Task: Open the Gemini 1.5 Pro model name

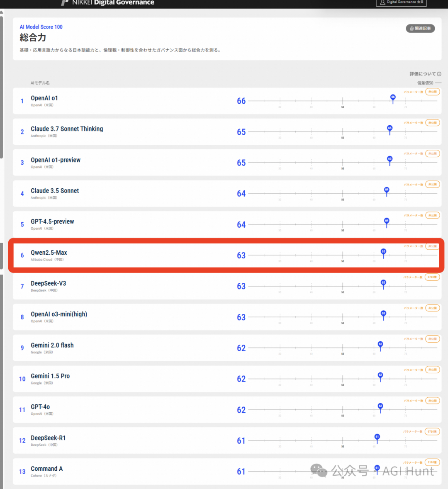Action: 50,376
